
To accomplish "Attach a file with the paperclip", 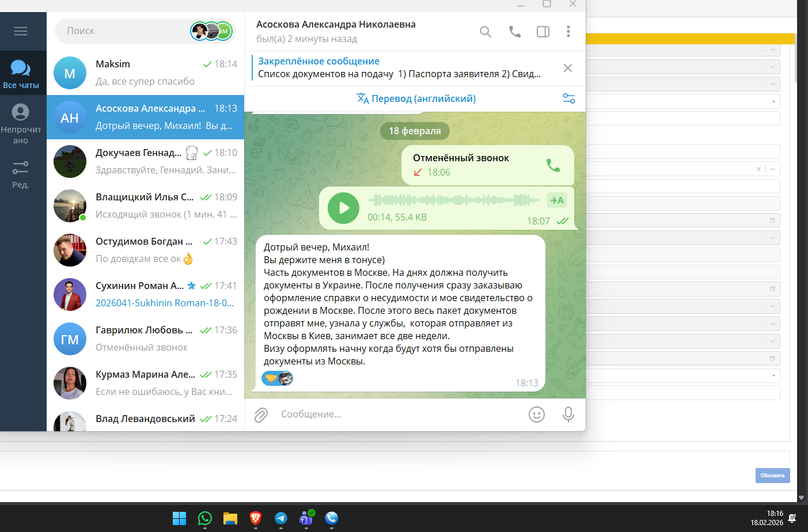I will click(x=261, y=415).
